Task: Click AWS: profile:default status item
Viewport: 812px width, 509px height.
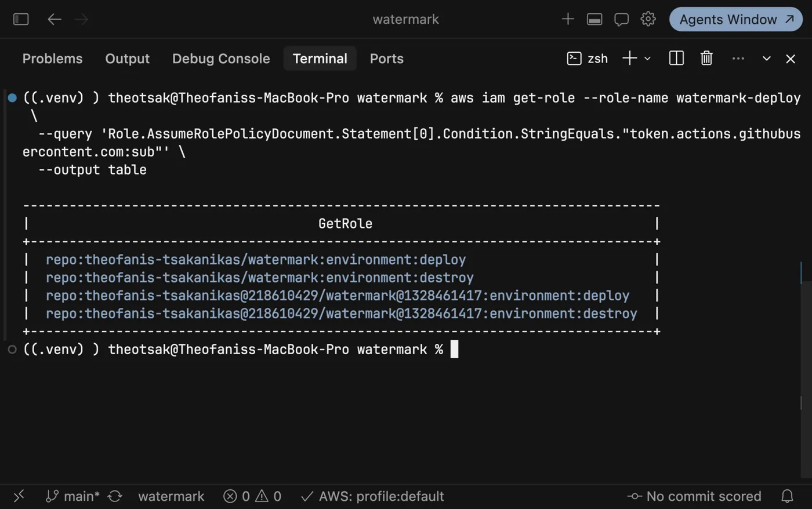Action: point(372,496)
